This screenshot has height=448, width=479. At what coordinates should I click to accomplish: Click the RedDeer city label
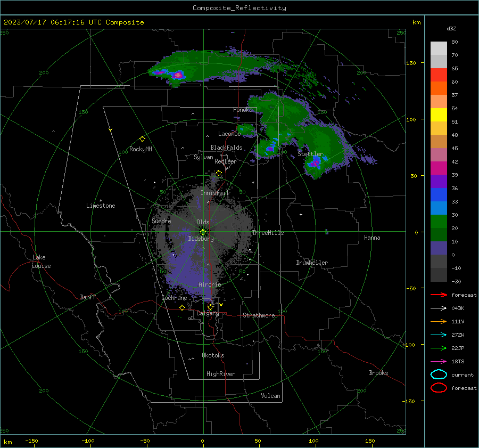pos(226,161)
